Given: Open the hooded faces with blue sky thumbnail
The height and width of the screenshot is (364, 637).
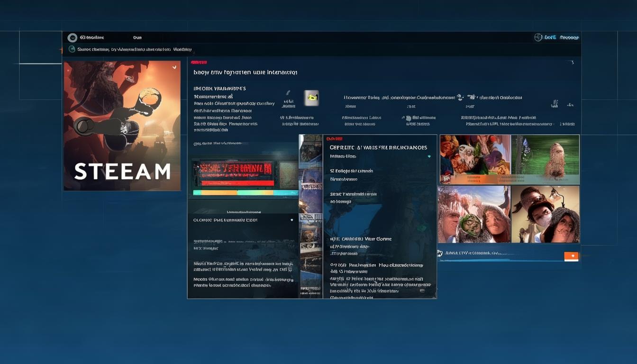Looking at the screenshot, I should click(x=474, y=214).
